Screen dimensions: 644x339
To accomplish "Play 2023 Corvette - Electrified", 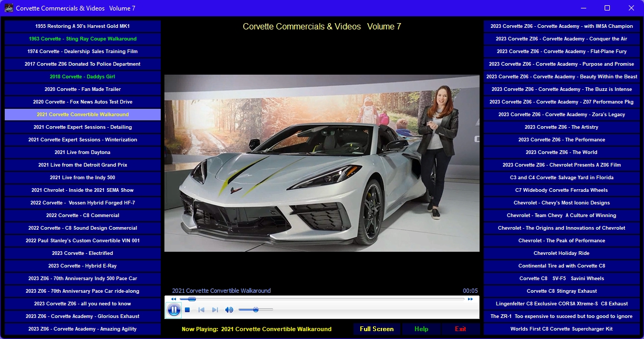I will click(x=82, y=253).
